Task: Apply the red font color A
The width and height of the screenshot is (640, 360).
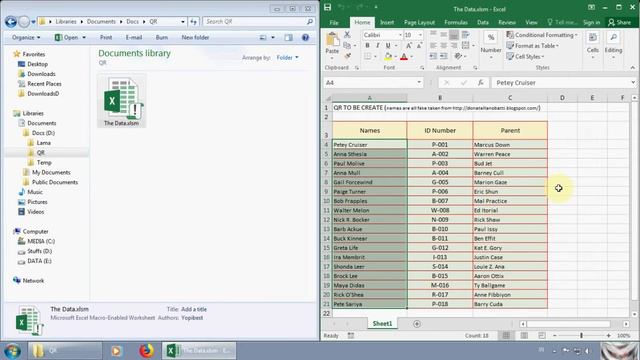Action: (404, 56)
